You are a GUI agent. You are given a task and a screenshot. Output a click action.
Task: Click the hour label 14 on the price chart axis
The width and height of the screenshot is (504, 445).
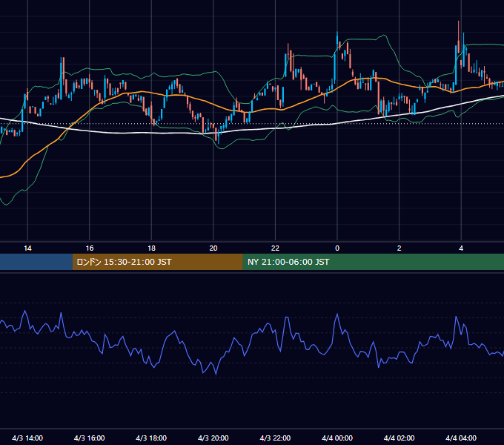(27, 248)
